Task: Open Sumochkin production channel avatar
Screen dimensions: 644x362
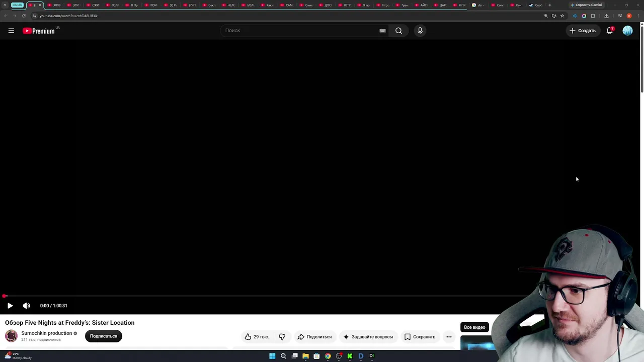Action: coord(11,336)
